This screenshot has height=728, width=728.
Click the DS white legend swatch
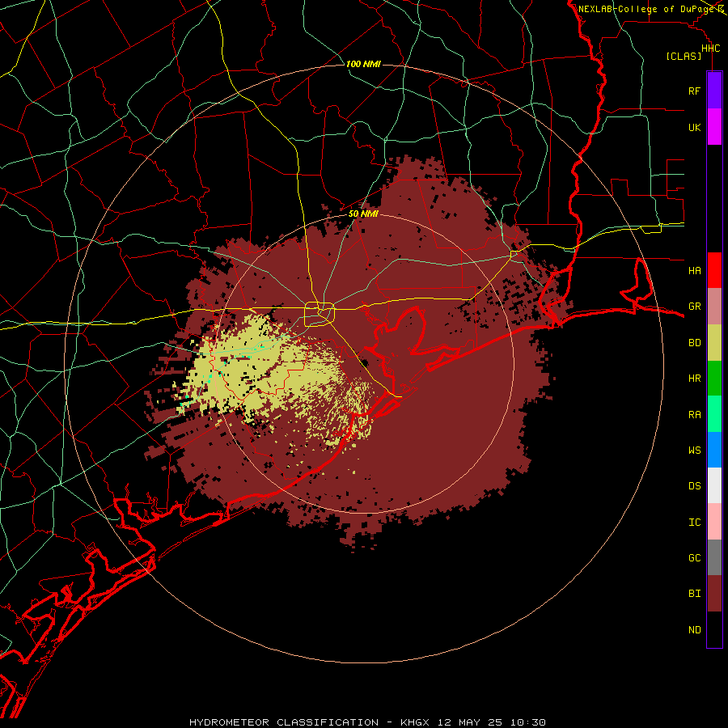point(714,485)
